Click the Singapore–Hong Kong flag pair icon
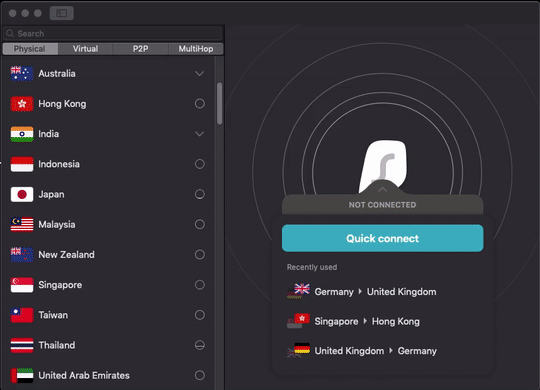This screenshot has width=540, height=390. (x=298, y=321)
